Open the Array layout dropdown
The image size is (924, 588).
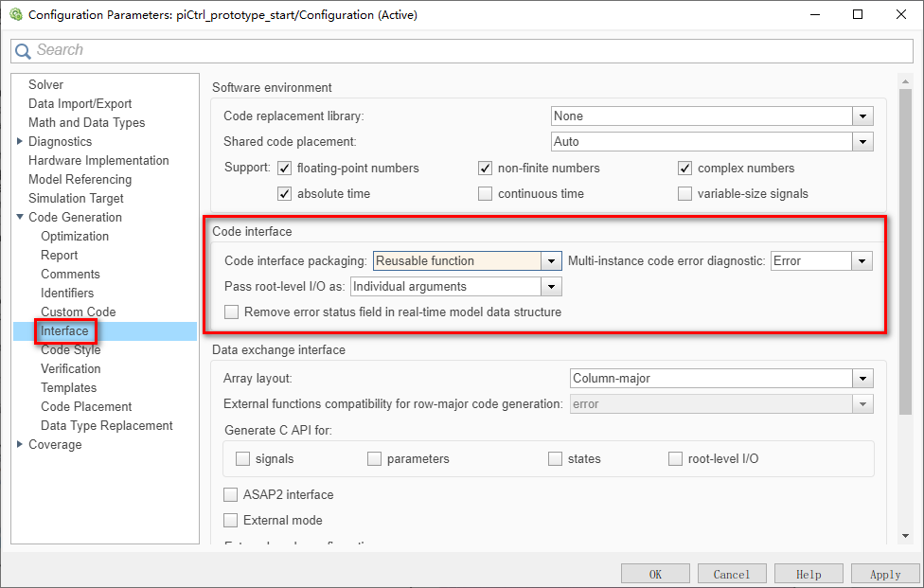862,378
